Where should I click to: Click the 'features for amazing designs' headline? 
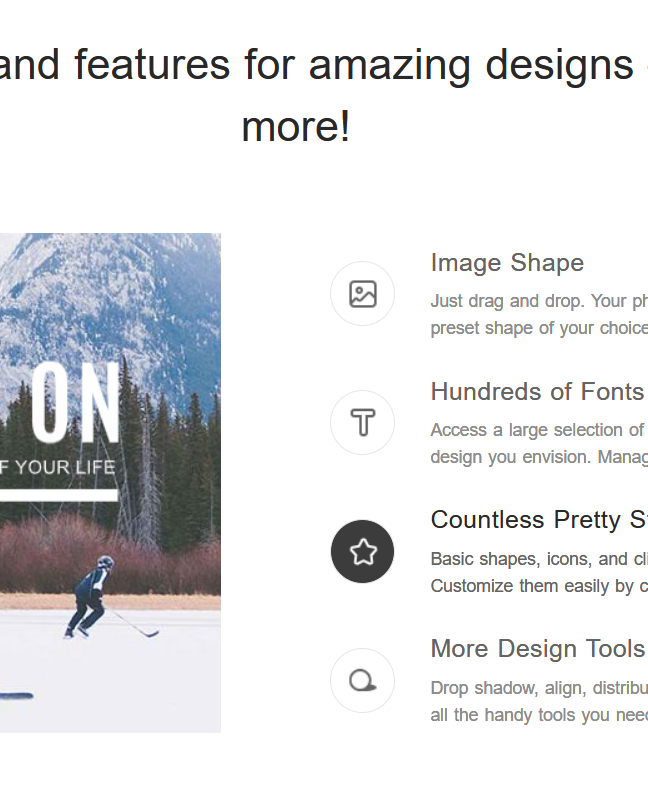point(320,66)
